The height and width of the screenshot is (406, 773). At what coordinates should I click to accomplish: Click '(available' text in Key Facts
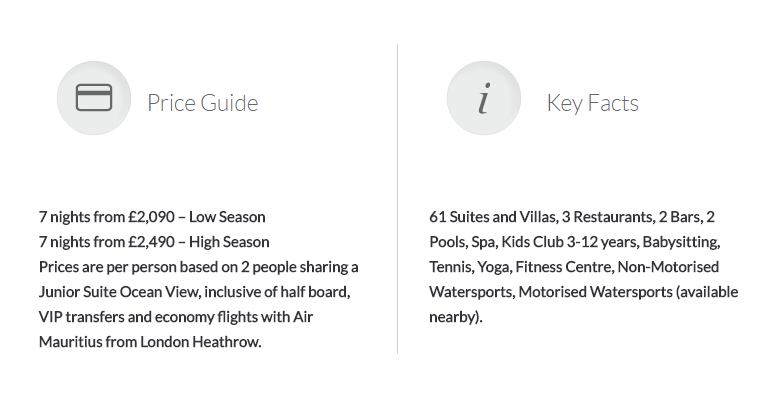pos(707,292)
